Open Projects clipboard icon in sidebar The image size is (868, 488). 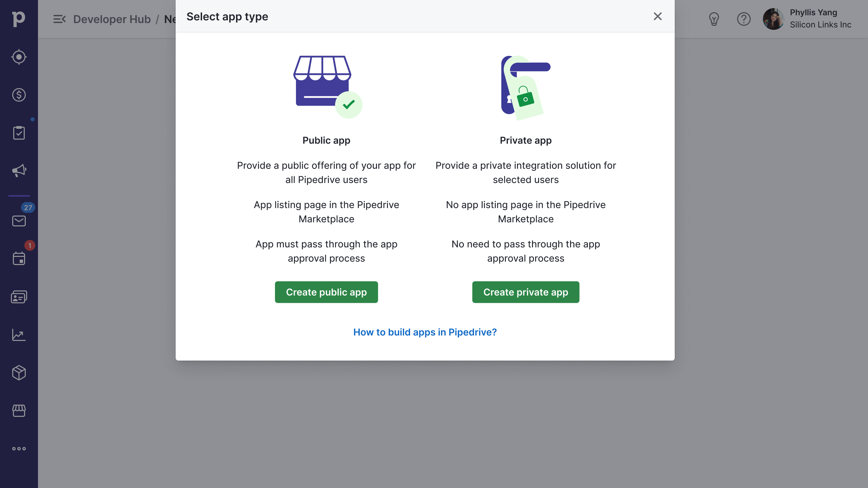(19, 133)
